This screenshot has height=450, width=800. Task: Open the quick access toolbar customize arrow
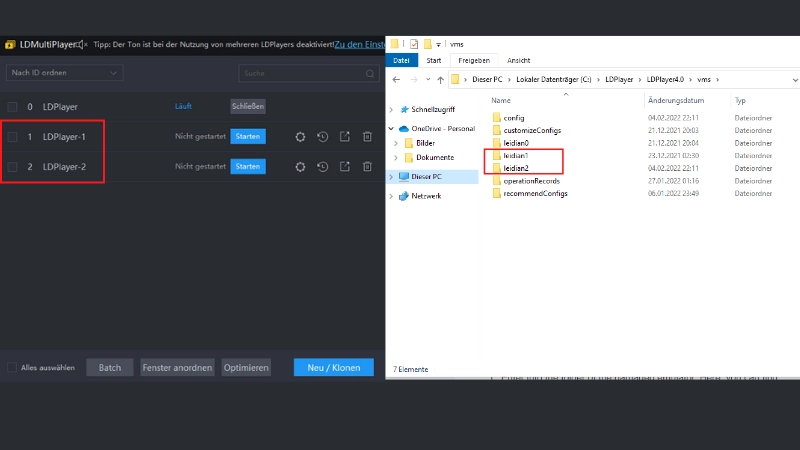[438, 45]
